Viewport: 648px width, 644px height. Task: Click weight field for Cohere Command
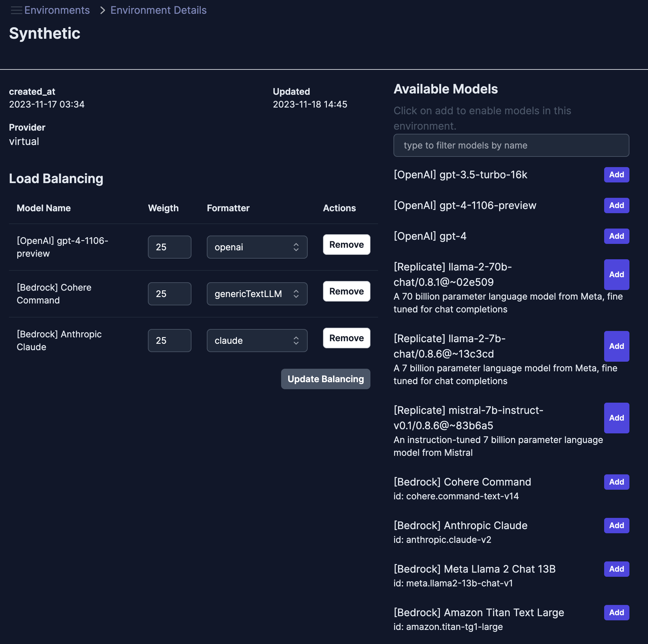pyautogui.click(x=169, y=294)
